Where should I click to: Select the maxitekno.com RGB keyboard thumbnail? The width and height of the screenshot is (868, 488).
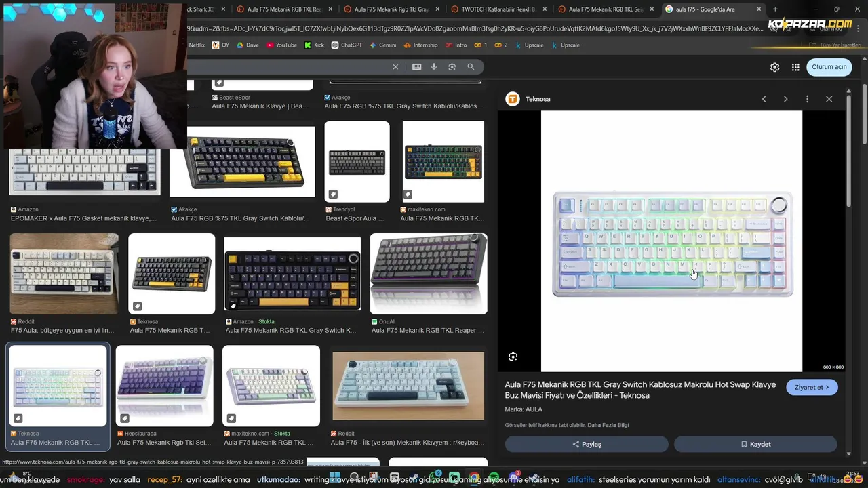pyautogui.click(x=443, y=161)
